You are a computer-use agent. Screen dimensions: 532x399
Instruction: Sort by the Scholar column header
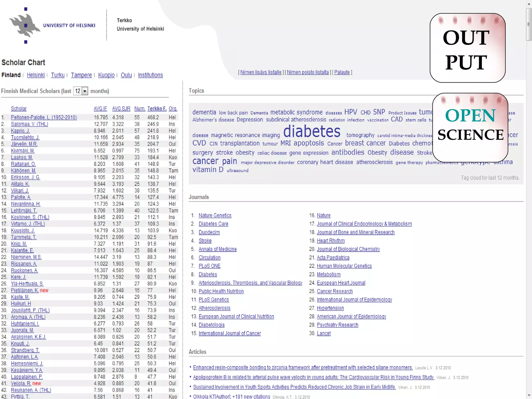pyautogui.click(x=19, y=109)
